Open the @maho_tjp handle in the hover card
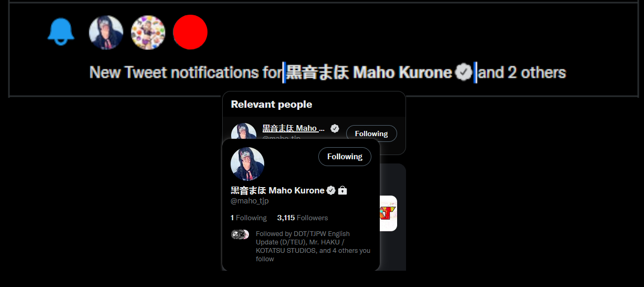This screenshot has width=644, height=287. pyautogui.click(x=250, y=201)
